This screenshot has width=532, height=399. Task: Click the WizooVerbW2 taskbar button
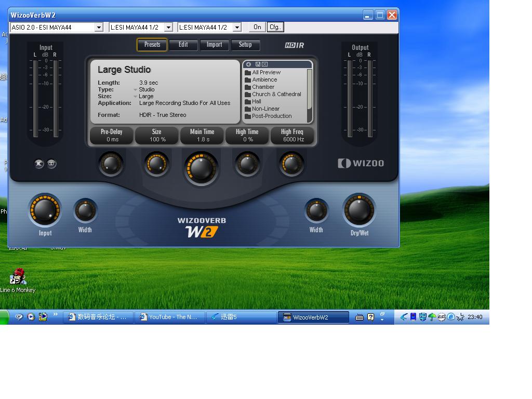coord(313,317)
